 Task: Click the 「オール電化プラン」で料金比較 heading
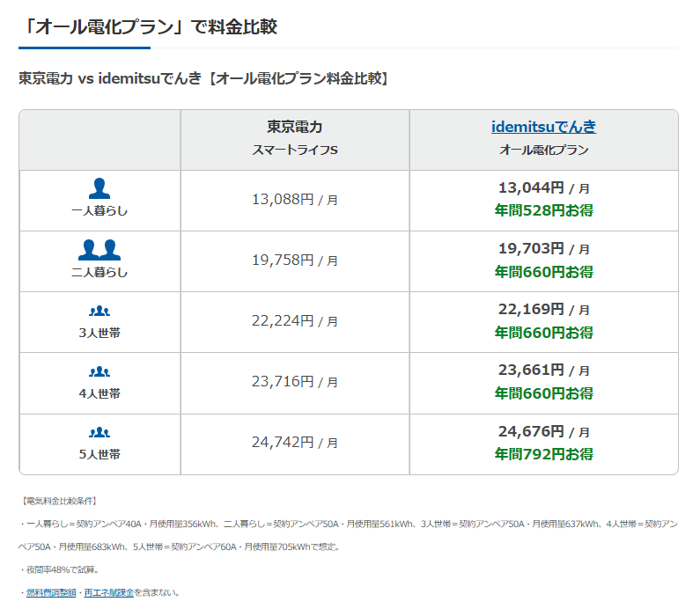point(149,26)
